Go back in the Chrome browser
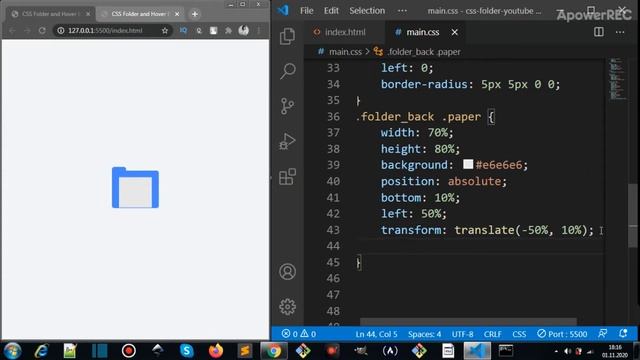Image resolution: width=640 pixels, height=360 pixels. (x=12, y=30)
